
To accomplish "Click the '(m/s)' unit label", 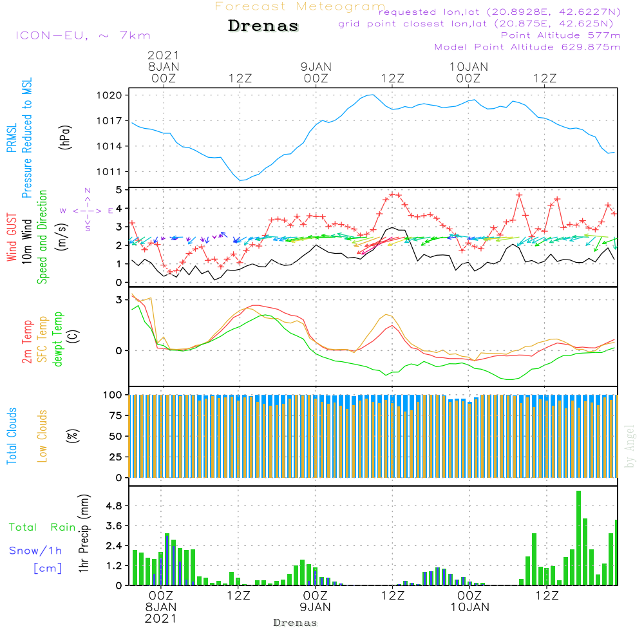I will point(62,238).
